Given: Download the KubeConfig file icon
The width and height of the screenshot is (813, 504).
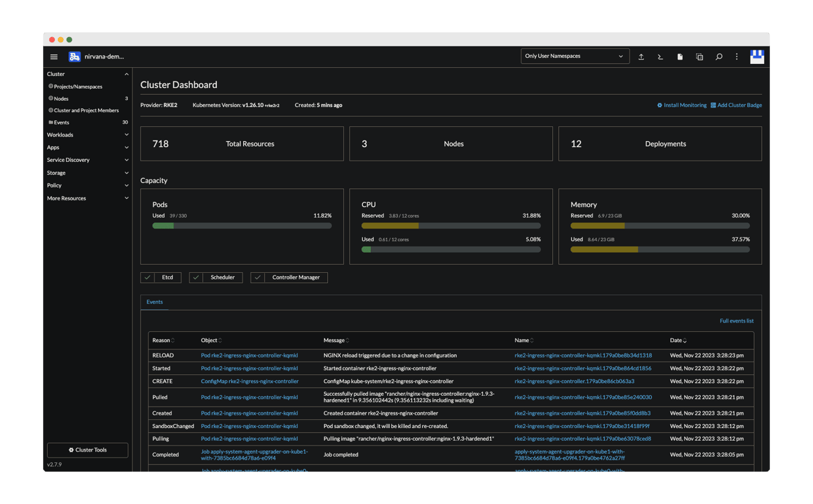Looking at the screenshot, I should point(680,57).
